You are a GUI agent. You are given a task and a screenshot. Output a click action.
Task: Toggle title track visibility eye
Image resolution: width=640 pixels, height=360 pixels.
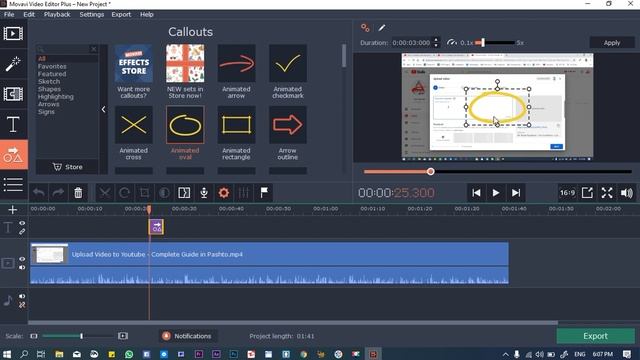tap(22, 223)
